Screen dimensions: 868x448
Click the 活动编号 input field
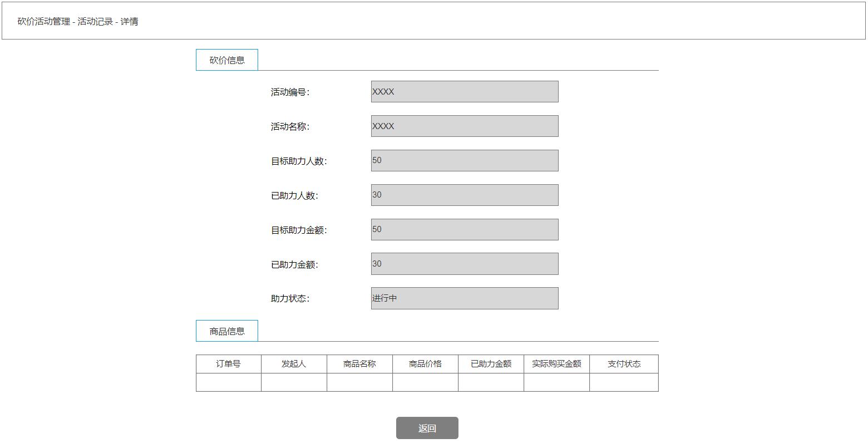[465, 91]
